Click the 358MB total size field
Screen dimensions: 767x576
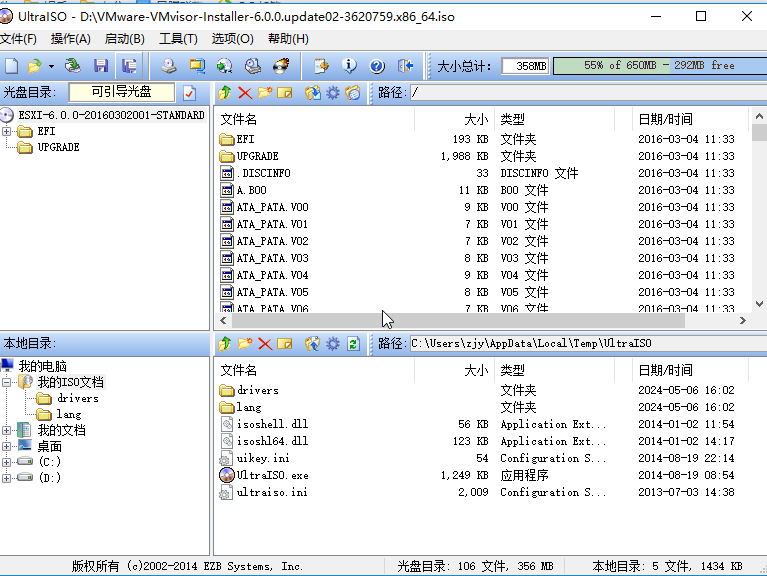click(x=525, y=66)
